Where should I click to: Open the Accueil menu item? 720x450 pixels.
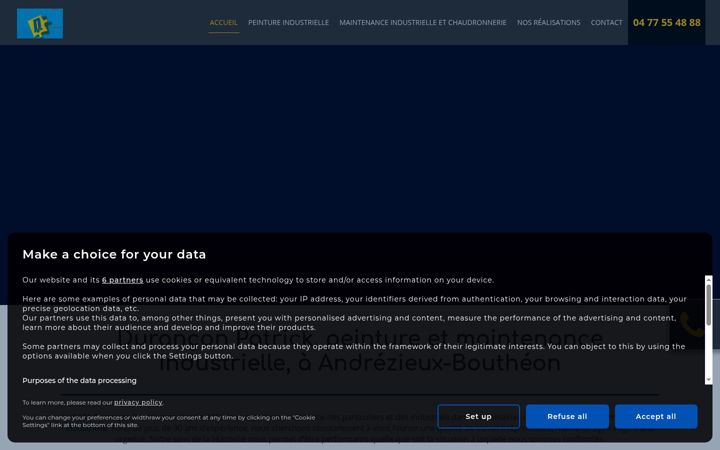pyautogui.click(x=224, y=22)
